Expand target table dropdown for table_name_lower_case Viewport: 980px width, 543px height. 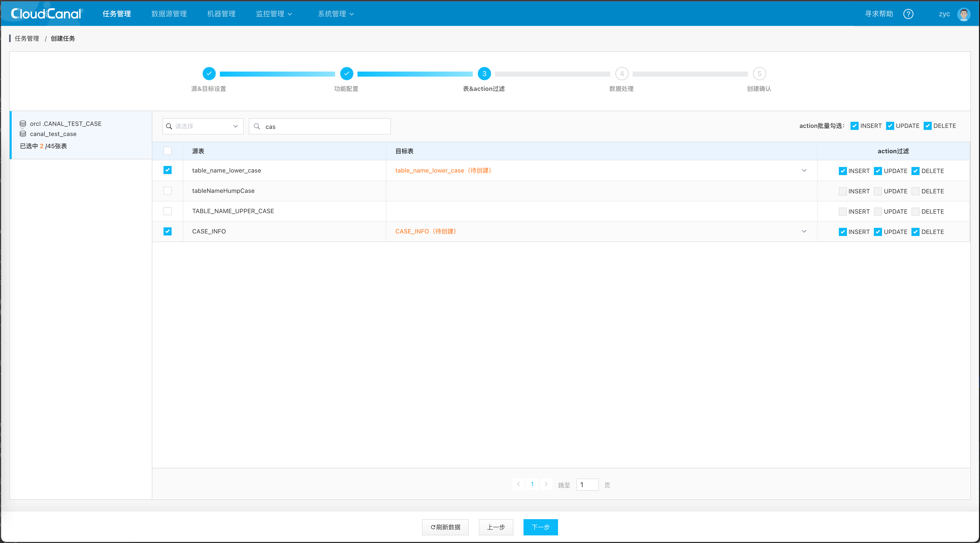(804, 170)
